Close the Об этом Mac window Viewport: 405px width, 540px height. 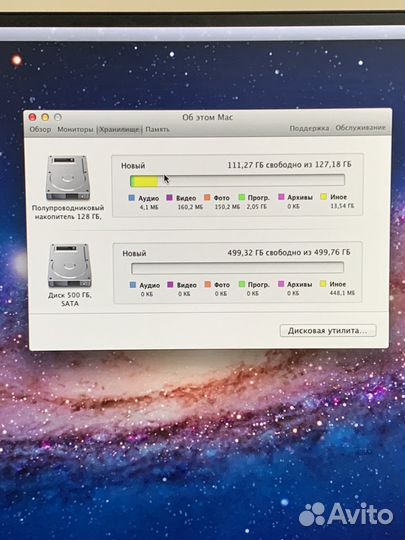(32, 117)
